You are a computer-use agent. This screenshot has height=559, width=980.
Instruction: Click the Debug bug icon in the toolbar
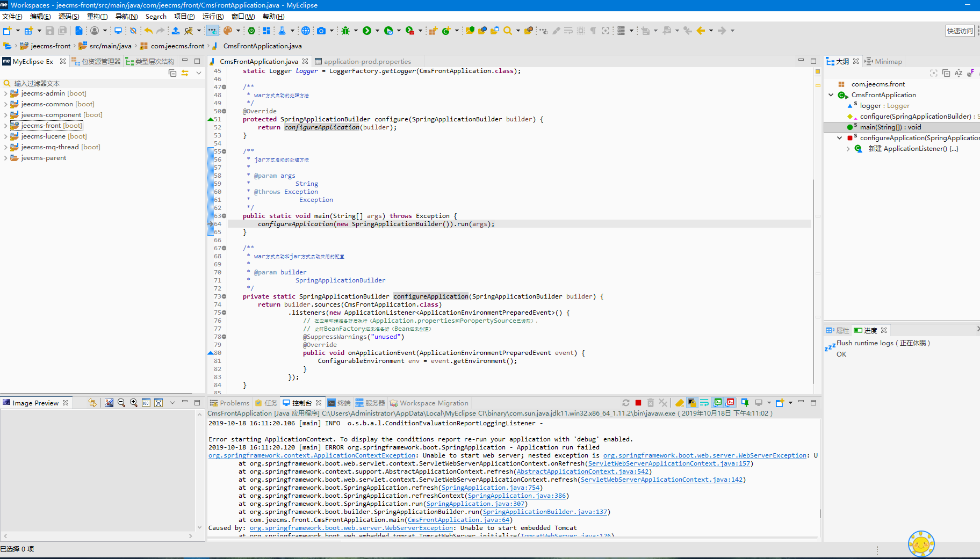(345, 31)
